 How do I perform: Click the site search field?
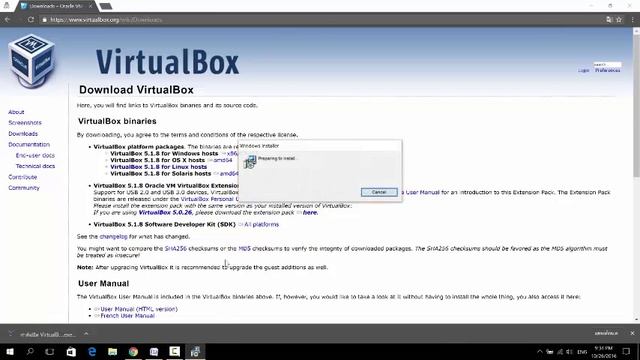pos(607,64)
